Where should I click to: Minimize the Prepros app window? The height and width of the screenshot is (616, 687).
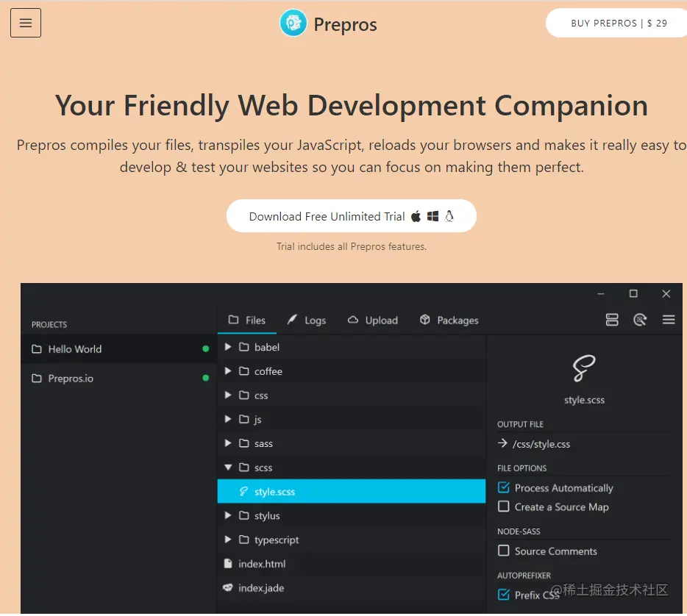pyautogui.click(x=601, y=294)
